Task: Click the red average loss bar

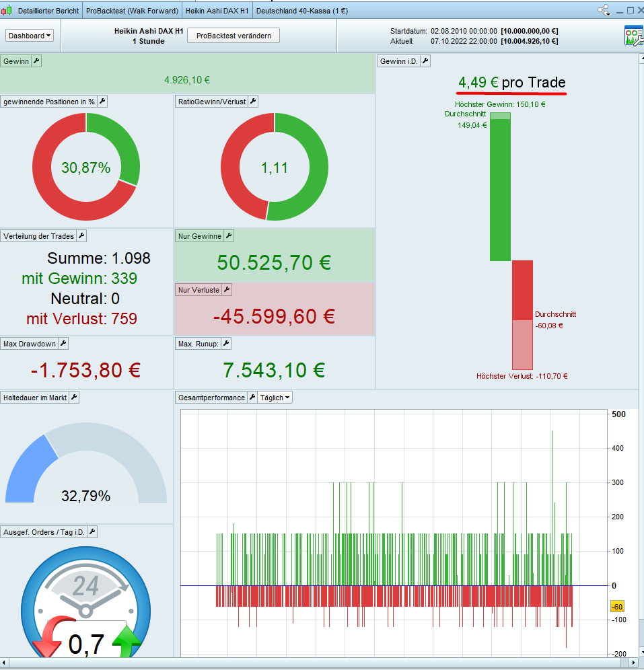Action: [522, 291]
